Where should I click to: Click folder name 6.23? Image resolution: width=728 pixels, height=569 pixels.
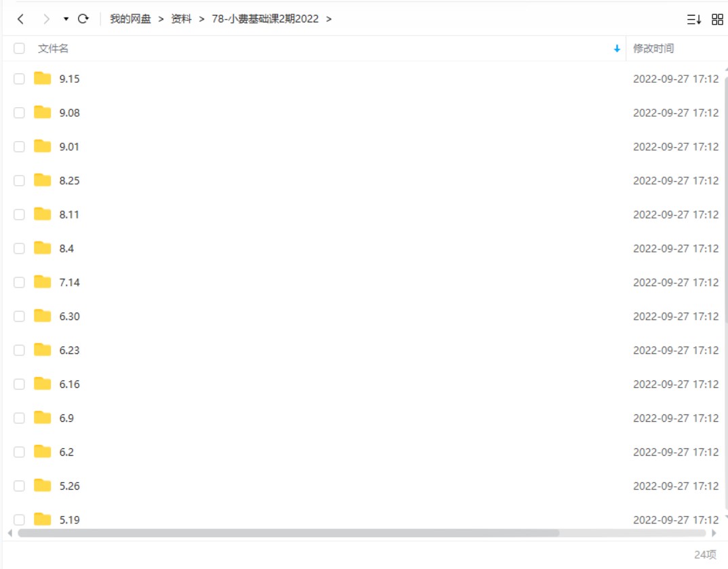(x=70, y=350)
